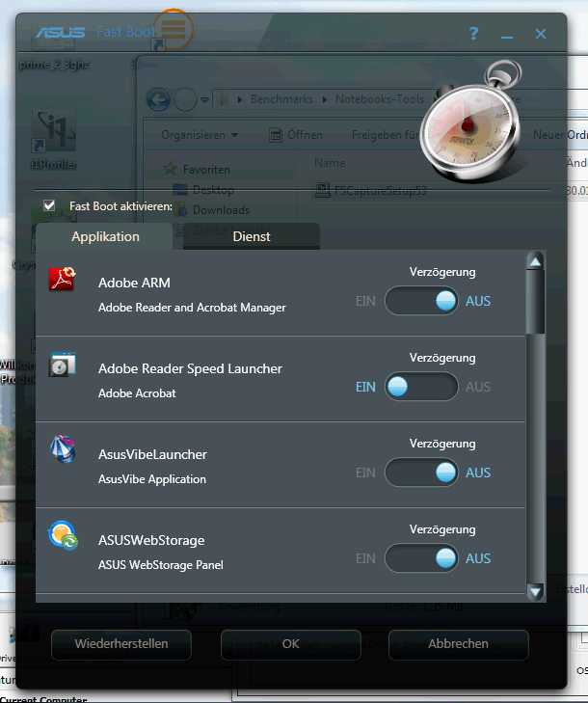Click AUS label for Adobe ARM
Screen dimensions: 588x703
point(478,301)
